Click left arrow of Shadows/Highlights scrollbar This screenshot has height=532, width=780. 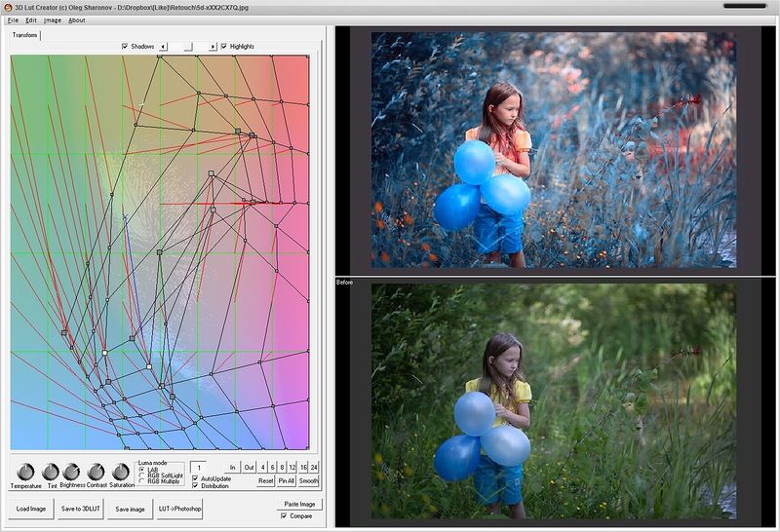pyautogui.click(x=163, y=46)
